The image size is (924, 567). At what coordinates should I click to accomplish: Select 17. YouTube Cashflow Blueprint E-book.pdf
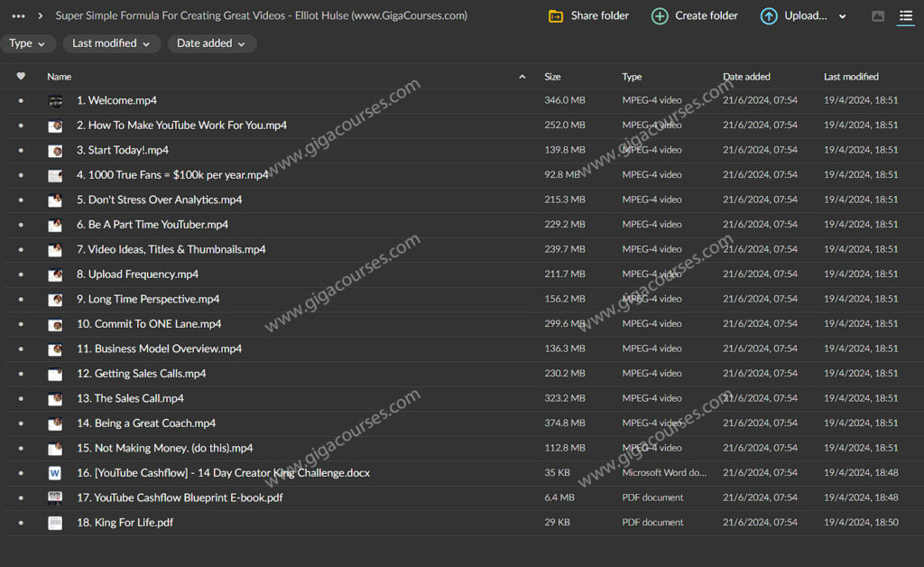180,497
